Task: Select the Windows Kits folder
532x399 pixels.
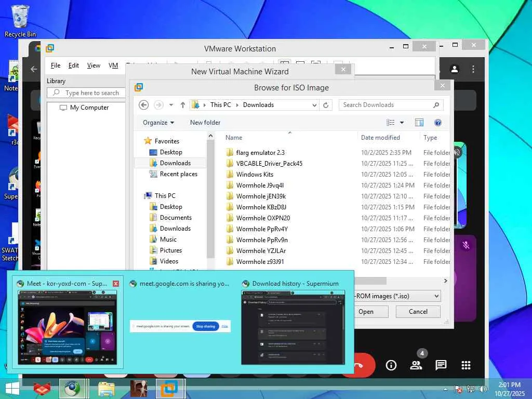Action: pos(250,175)
